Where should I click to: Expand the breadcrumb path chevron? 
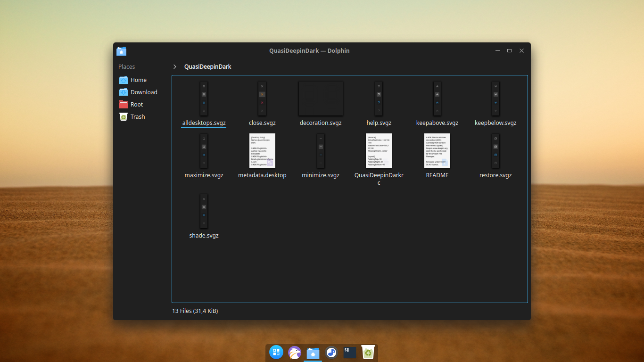[175, 67]
